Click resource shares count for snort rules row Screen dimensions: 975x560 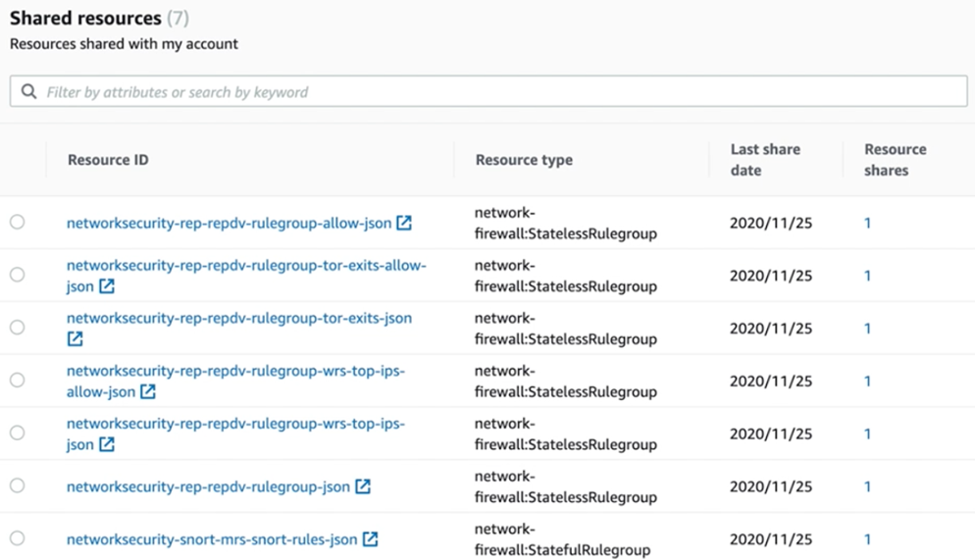tap(867, 539)
